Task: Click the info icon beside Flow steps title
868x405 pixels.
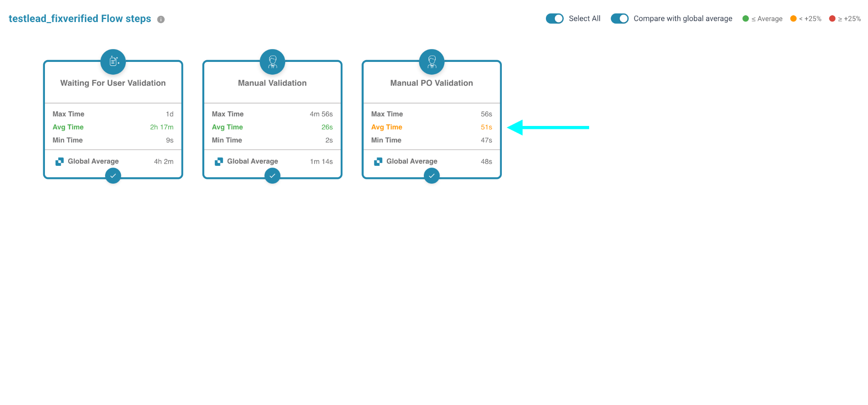Action: 161,19
